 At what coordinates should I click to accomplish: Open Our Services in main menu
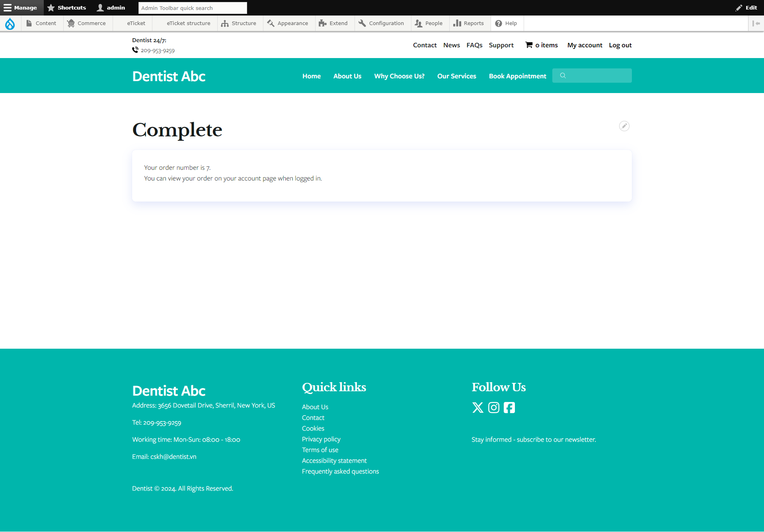tap(456, 76)
